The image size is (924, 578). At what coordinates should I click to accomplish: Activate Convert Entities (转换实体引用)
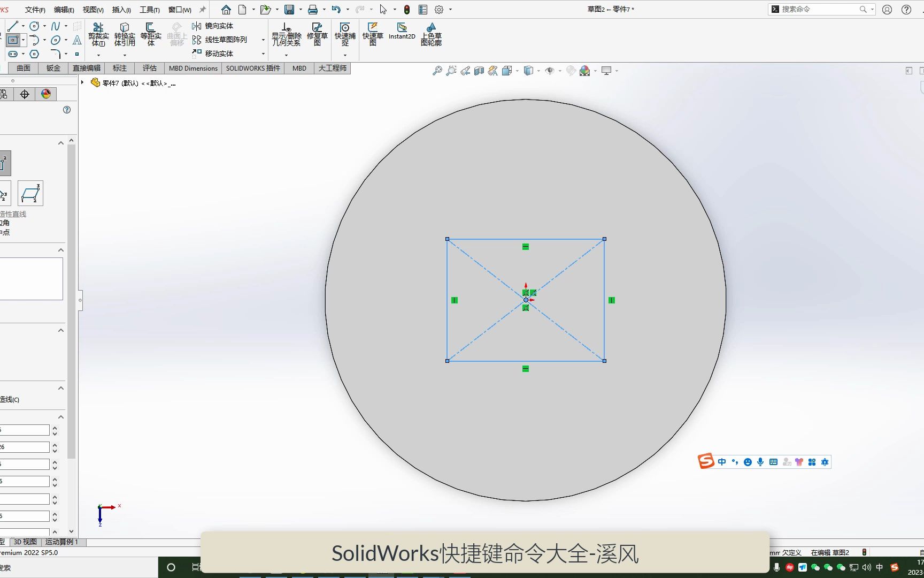click(125, 34)
